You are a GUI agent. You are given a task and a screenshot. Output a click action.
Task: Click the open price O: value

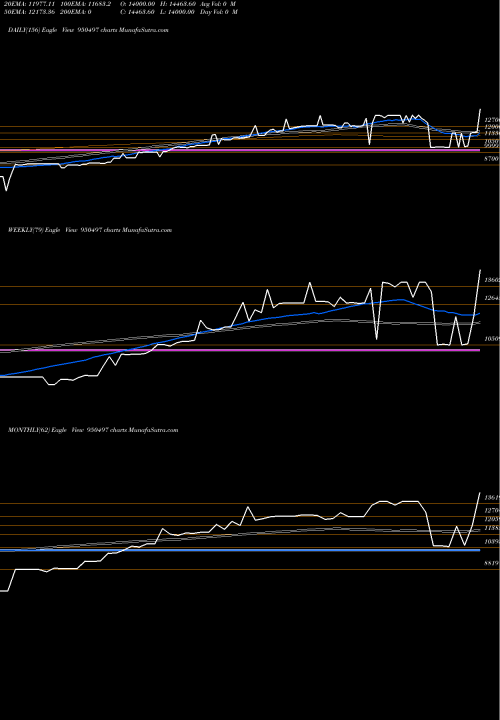coord(137,4)
